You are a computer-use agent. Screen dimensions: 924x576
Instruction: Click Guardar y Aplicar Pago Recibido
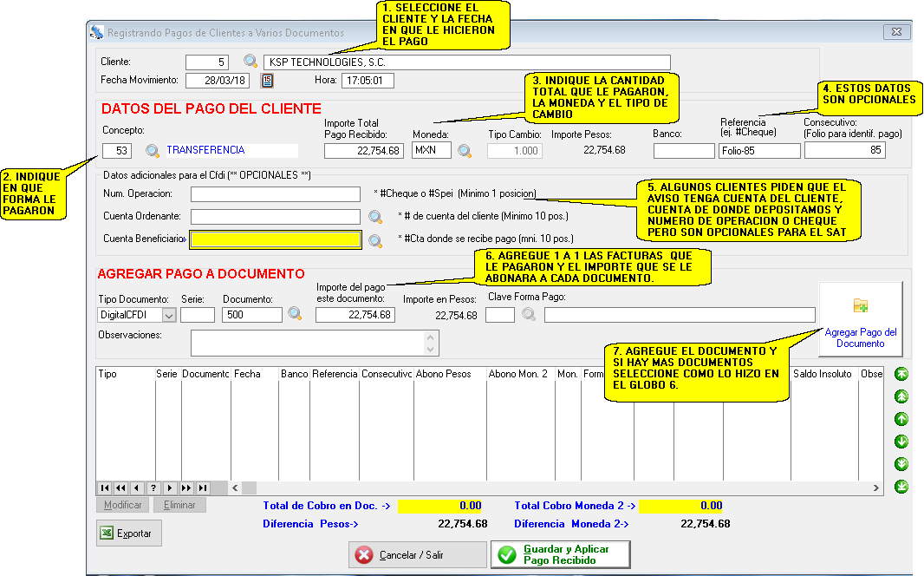[560, 554]
